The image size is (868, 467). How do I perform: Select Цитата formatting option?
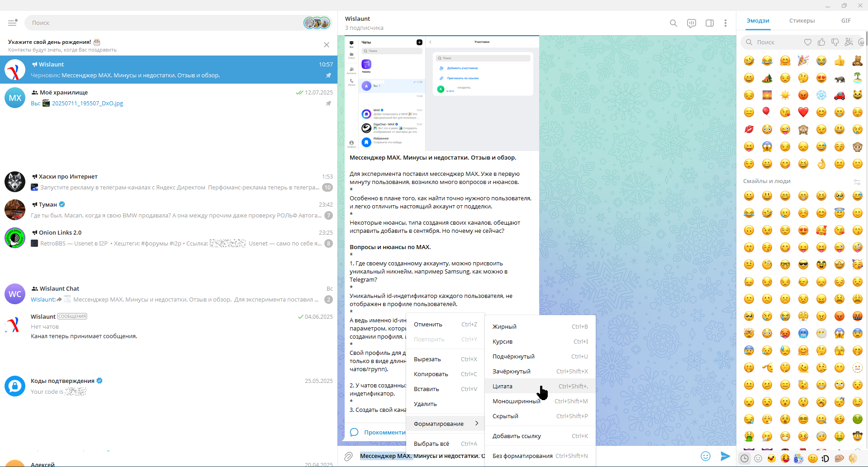pyautogui.click(x=503, y=386)
